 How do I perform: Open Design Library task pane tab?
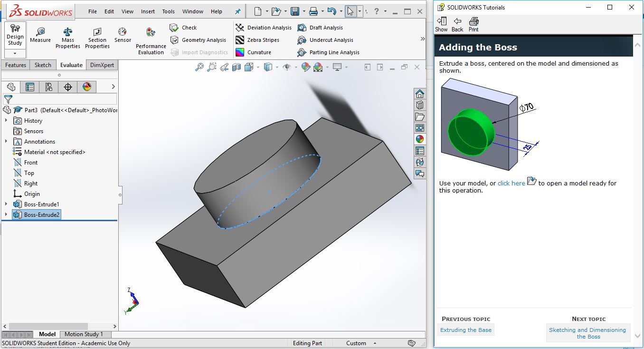pyautogui.click(x=419, y=105)
